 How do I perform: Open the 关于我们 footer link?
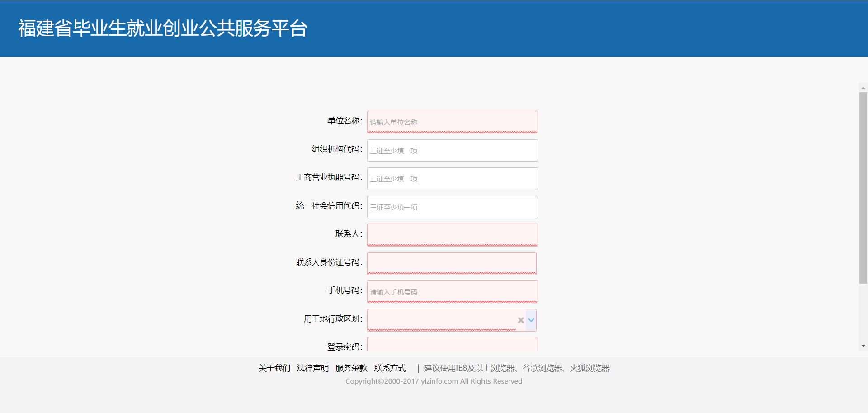point(274,368)
